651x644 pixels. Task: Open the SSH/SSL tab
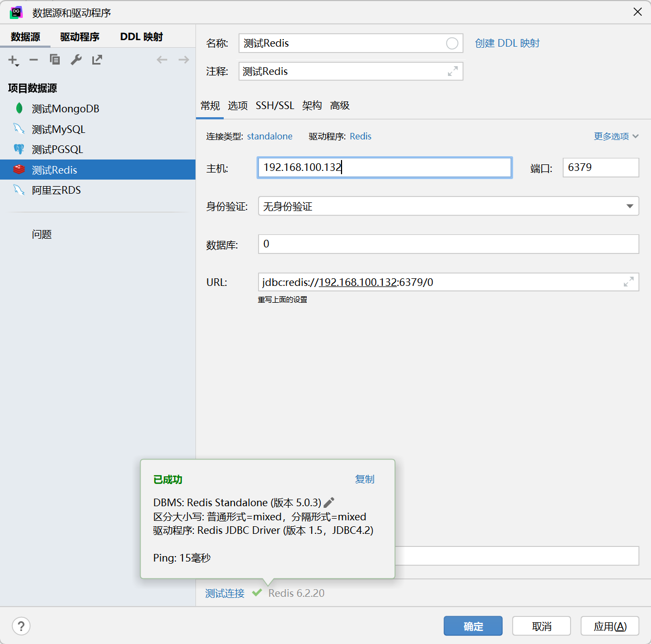pyautogui.click(x=275, y=105)
